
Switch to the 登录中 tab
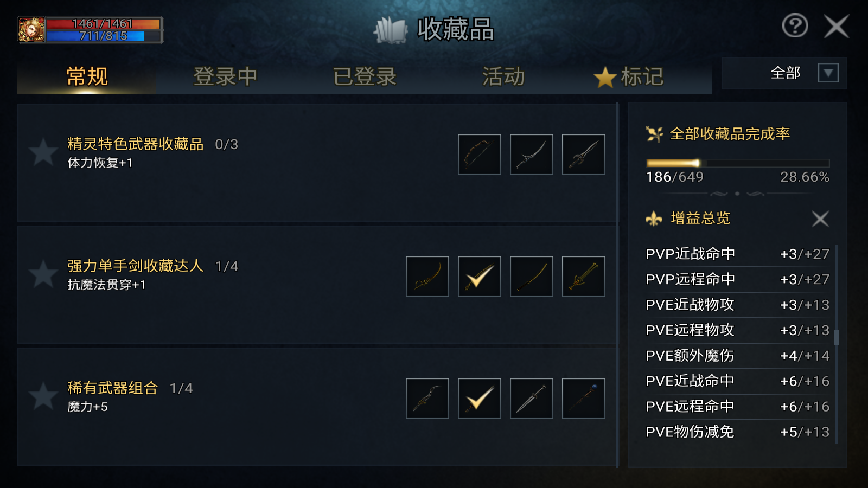[225, 76]
